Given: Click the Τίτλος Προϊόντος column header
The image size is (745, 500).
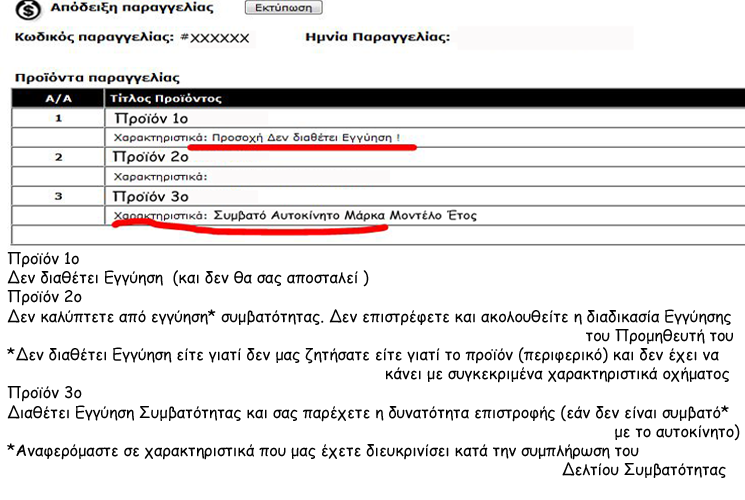Looking at the screenshot, I should (x=166, y=98).
